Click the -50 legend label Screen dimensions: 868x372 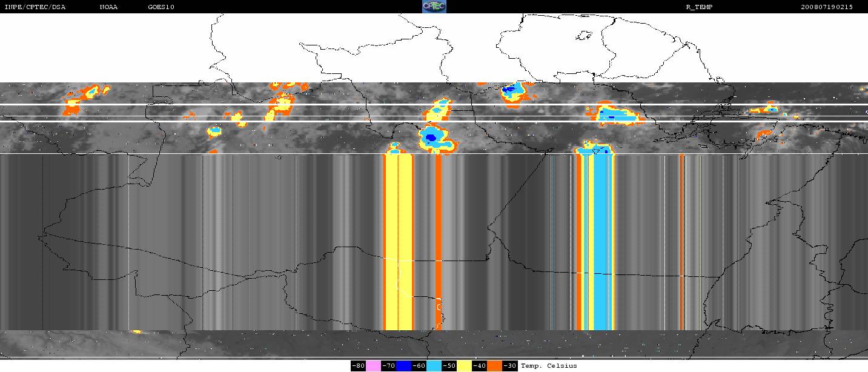pyautogui.click(x=449, y=366)
